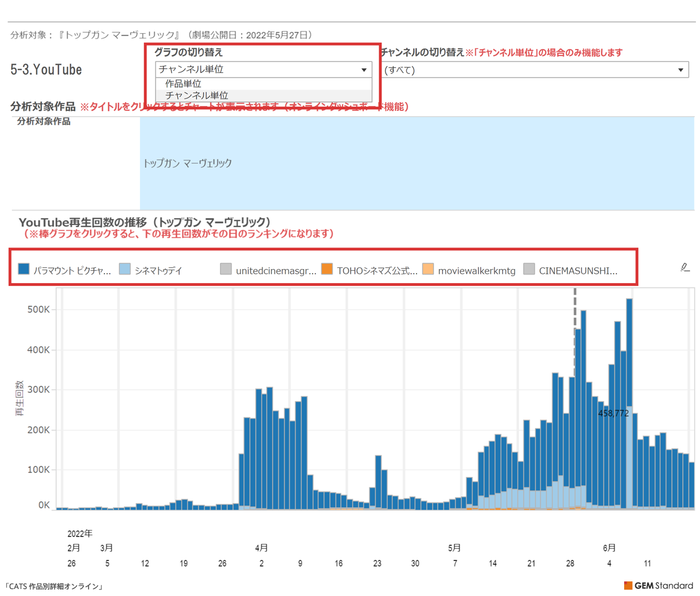700x596 pixels.
Task: Click the シネマトゥデイ legend color swatch
Action: click(x=125, y=269)
